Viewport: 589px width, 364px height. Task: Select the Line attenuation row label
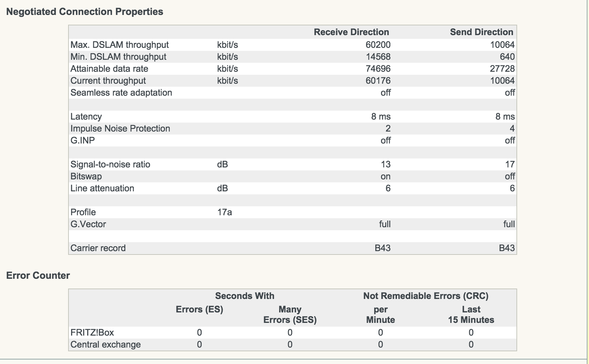(x=102, y=188)
